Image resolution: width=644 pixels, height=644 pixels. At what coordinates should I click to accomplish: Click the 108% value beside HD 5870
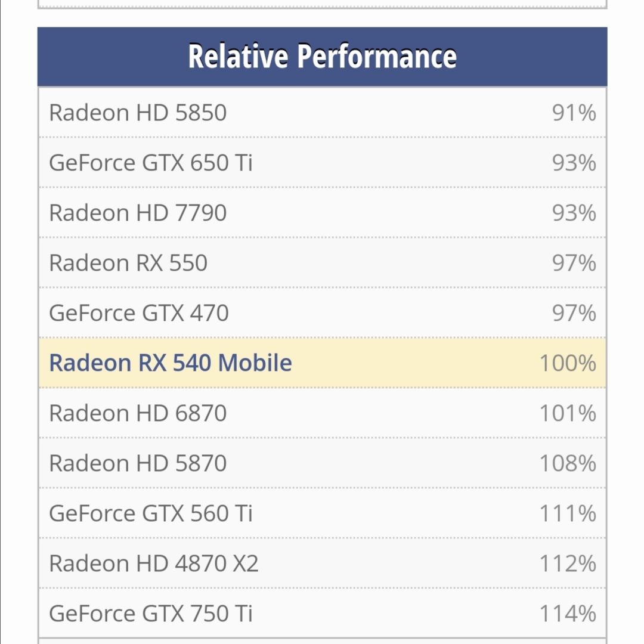[x=567, y=463]
